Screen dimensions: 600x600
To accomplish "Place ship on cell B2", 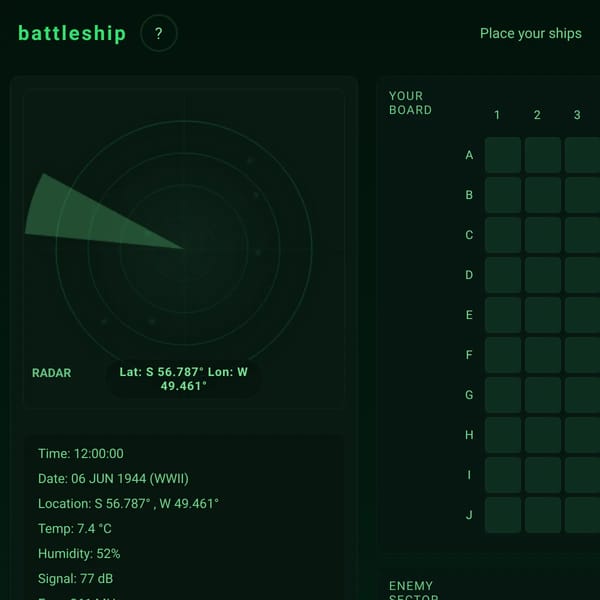I will point(543,195).
